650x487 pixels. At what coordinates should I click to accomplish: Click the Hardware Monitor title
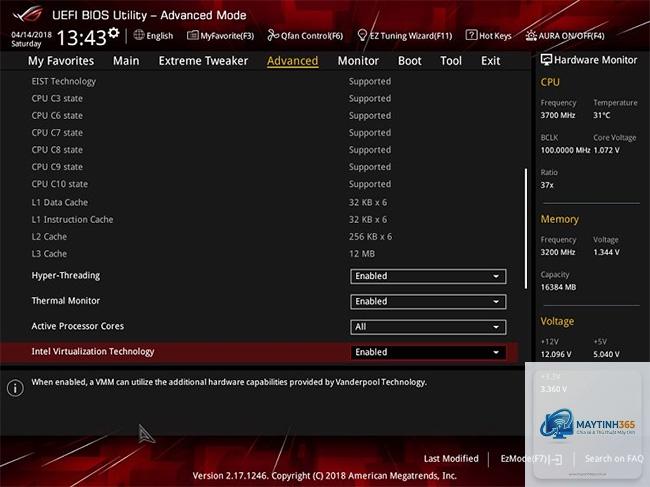(x=595, y=60)
